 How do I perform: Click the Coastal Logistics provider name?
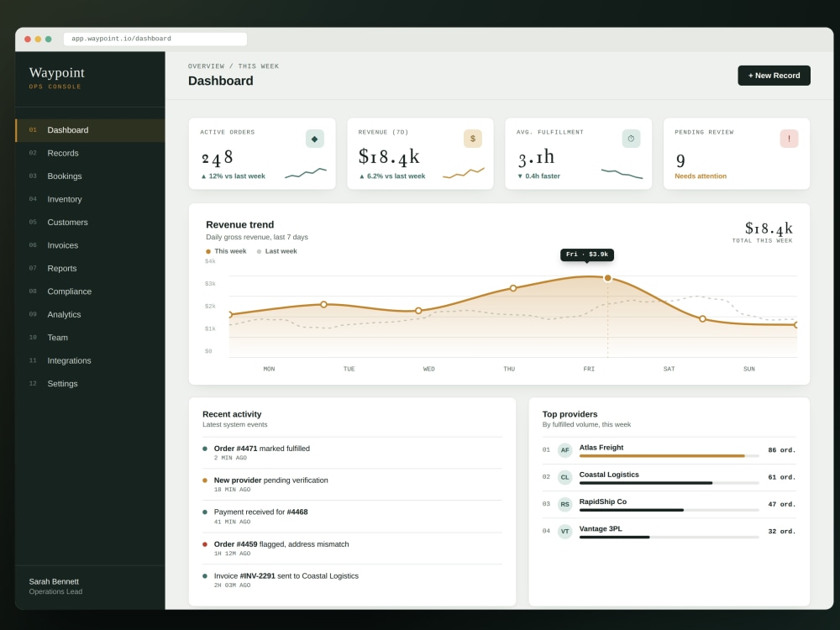pyautogui.click(x=609, y=475)
